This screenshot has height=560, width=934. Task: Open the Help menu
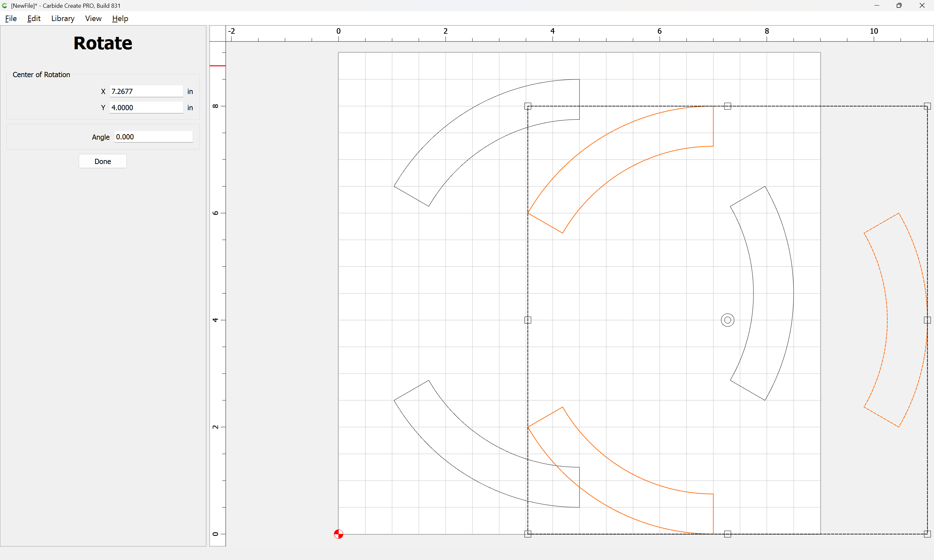120,18
